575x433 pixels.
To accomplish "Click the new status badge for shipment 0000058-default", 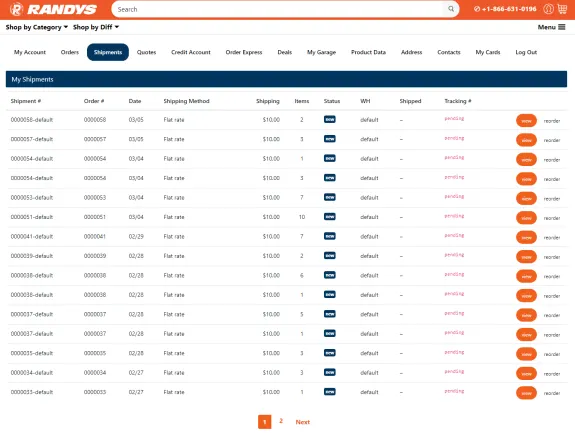I will point(330,120).
